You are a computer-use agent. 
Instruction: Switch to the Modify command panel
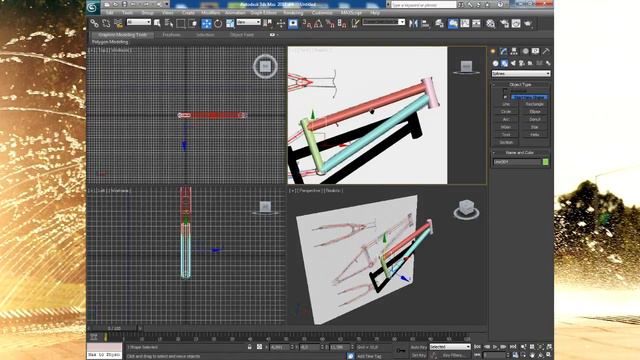click(x=504, y=51)
